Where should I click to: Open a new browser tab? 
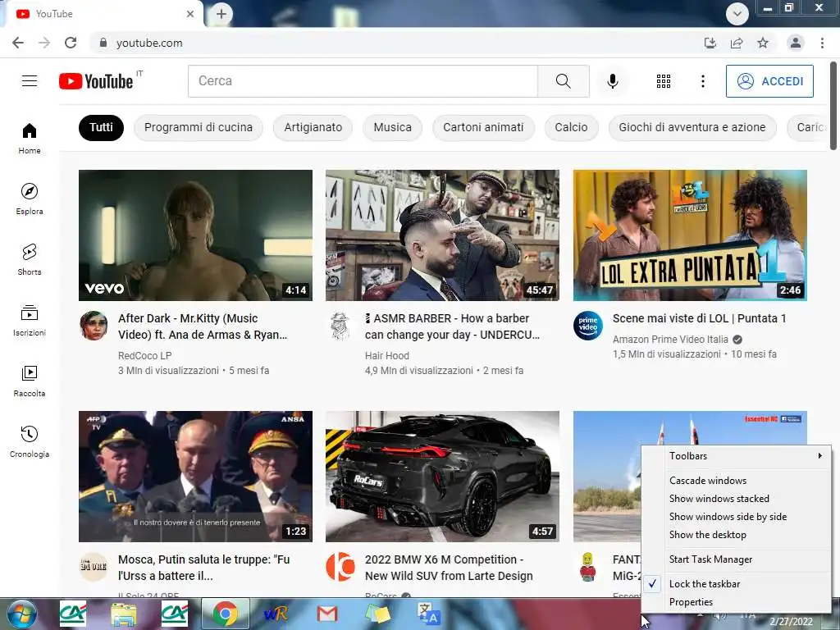221,14
